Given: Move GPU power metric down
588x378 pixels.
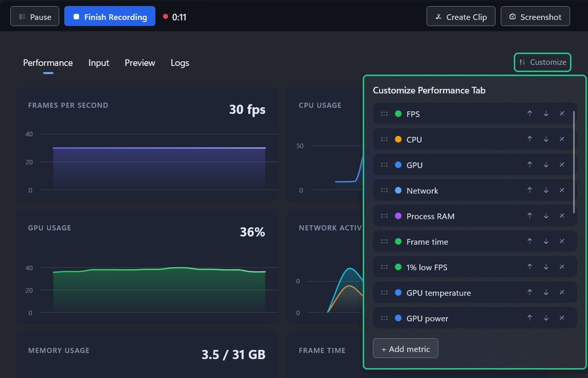Looking at the screenshot, I should click(x=546, y=318).
